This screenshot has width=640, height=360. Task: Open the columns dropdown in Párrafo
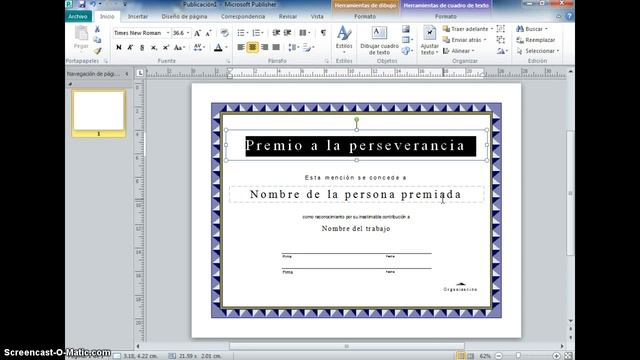click(304, 33)
